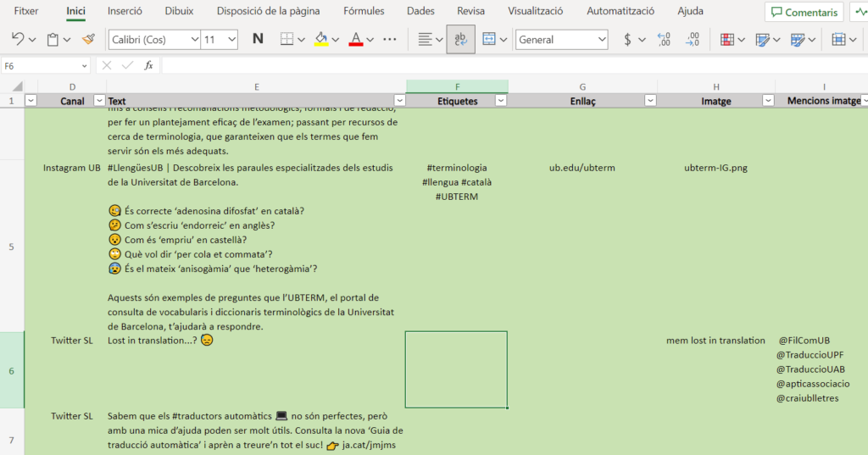868x455 pixels.
Task: Click the cell borders icon
Action: 287,40
